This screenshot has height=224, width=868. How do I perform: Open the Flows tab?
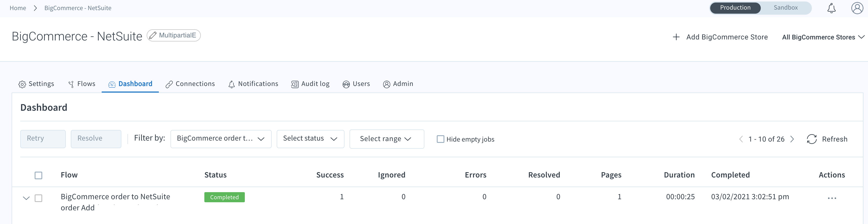(x=81, y=84)
